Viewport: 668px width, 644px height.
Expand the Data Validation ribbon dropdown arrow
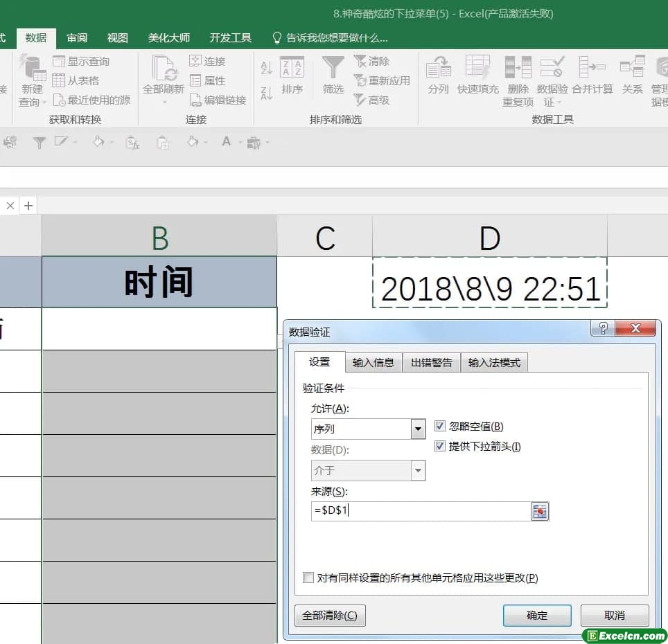click(x=559, y=102)
